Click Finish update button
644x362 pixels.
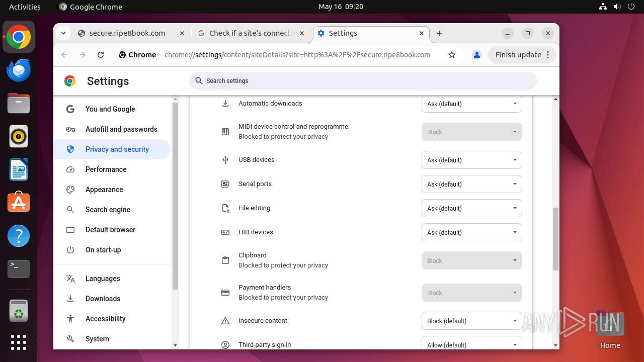522,55
